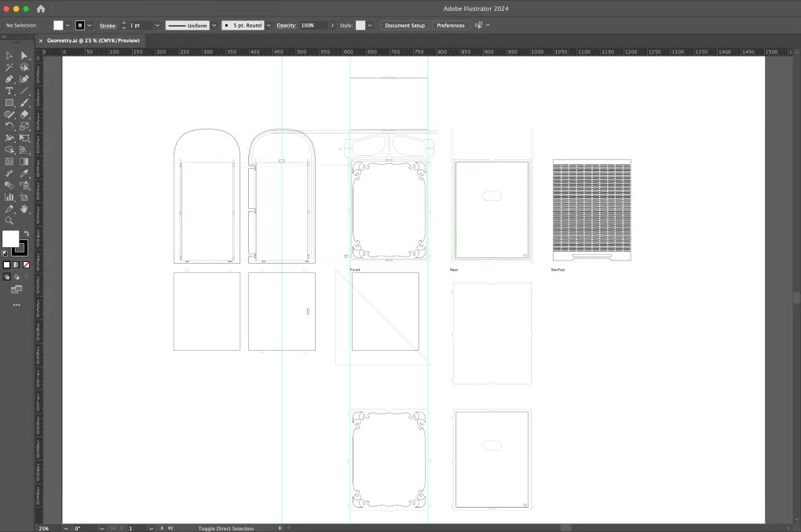Set paint mode to None
The image size is (801, 532).
click(26, 265)
